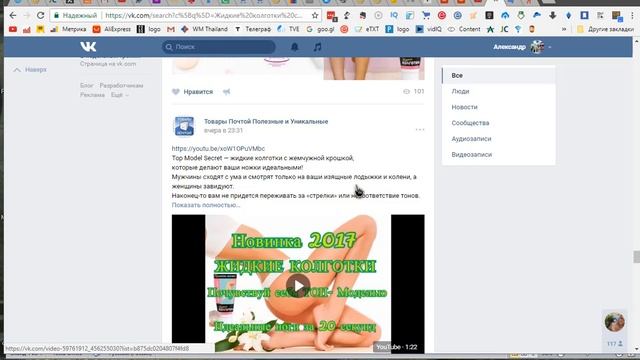This screenshot has height=360, width=640.
Task: Open the Блог footer link
Action: [x=87, y=85]
